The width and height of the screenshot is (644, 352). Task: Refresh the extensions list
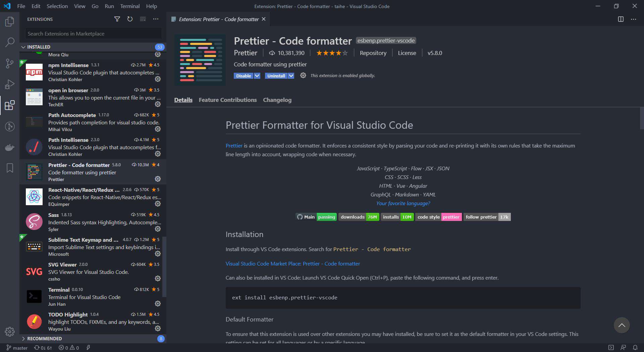point(130,19)
